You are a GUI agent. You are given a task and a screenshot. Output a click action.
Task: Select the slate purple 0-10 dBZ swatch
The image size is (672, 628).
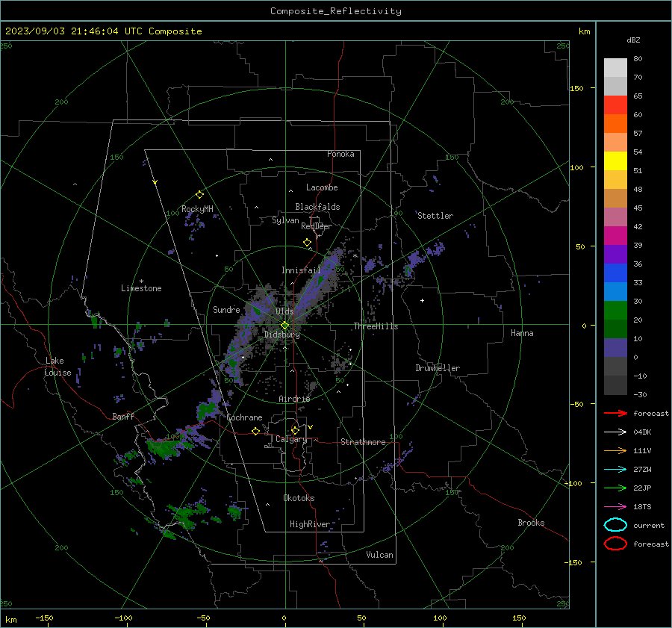615,348
